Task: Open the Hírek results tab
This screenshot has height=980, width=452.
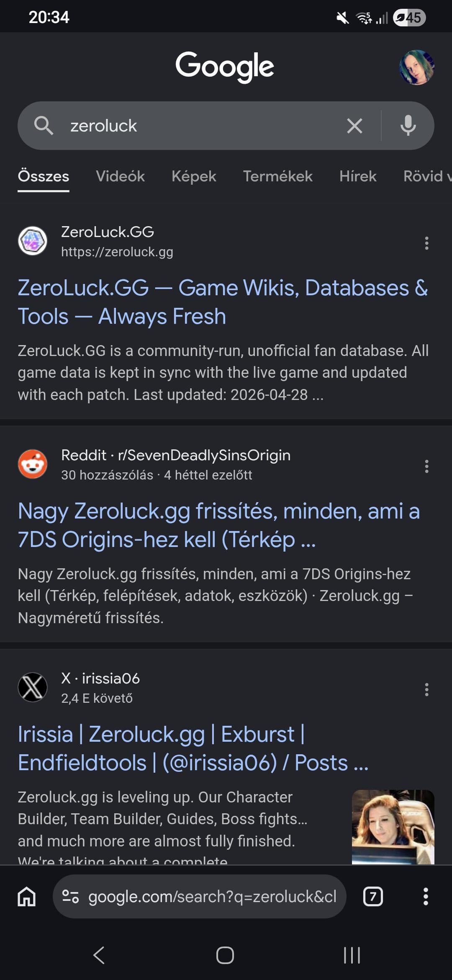Action: click(x=358, y=176)
